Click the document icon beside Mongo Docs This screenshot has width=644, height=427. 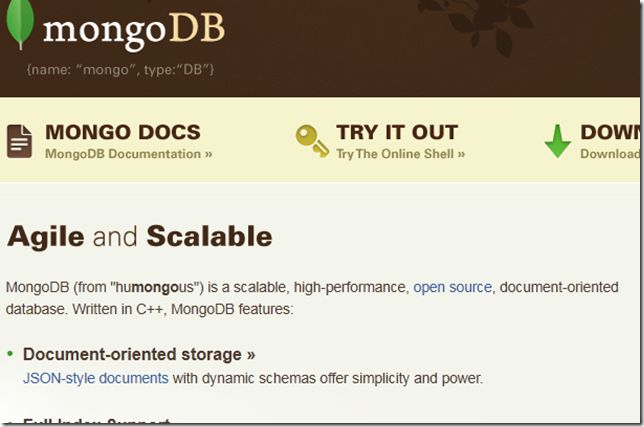(x=19, y=141)
